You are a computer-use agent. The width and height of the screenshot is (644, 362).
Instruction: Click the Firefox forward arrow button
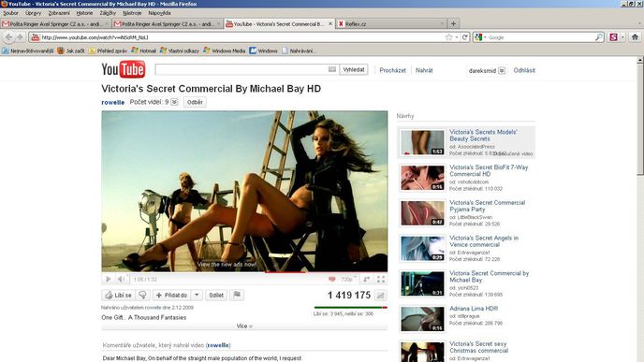coord(20,37)
